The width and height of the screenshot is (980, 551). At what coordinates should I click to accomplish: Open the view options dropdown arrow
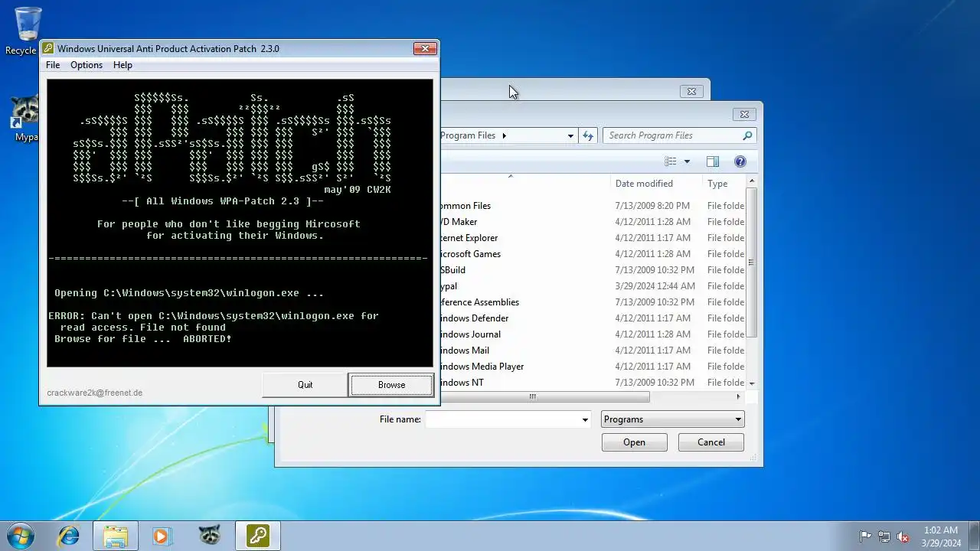point(687,161)
